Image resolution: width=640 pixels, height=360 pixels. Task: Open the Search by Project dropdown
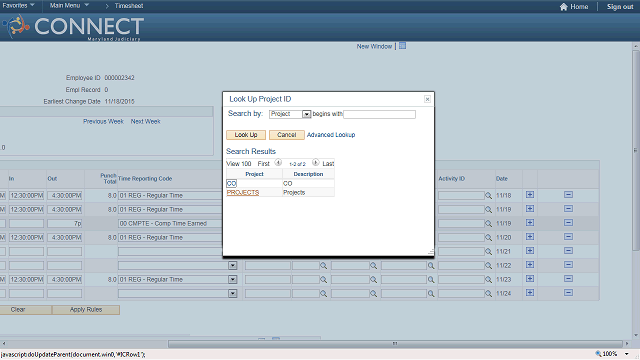pos(307,114)
